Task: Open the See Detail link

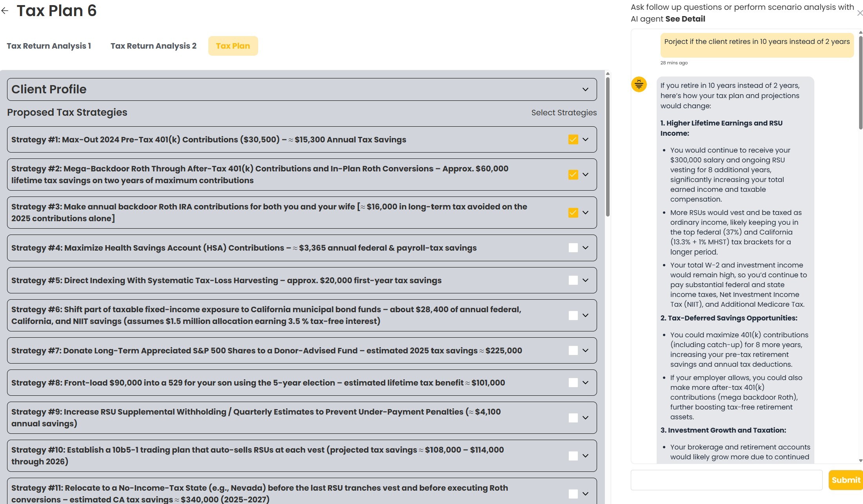Action: pyautogui.click(x=685, y=19)
